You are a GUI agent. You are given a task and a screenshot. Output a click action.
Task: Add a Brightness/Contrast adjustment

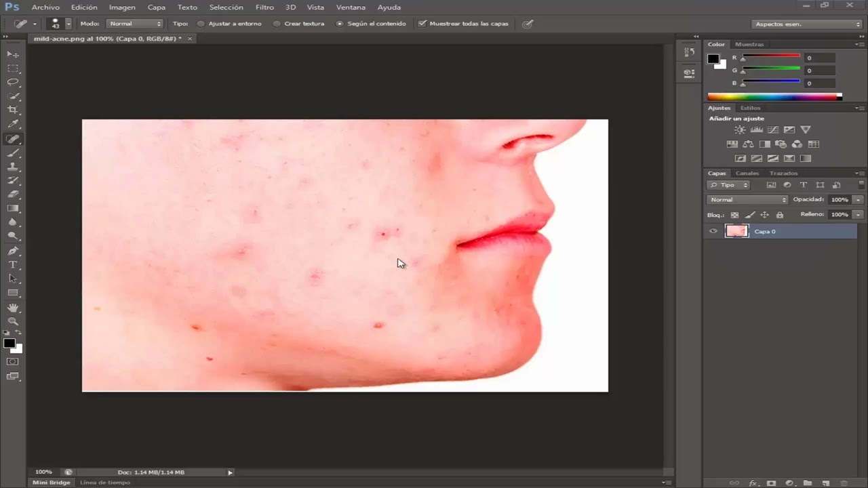click(x=740, y=129)
